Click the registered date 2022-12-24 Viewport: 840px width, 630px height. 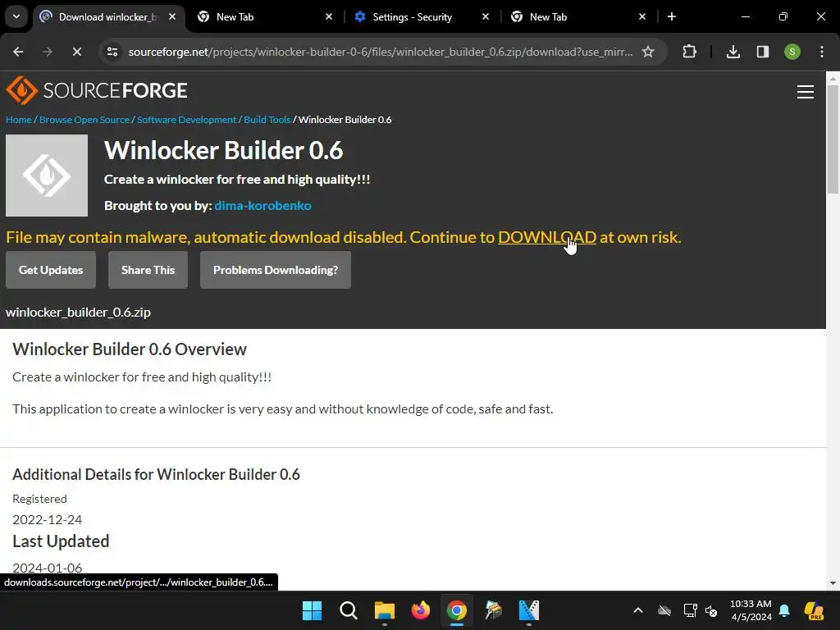47,519
